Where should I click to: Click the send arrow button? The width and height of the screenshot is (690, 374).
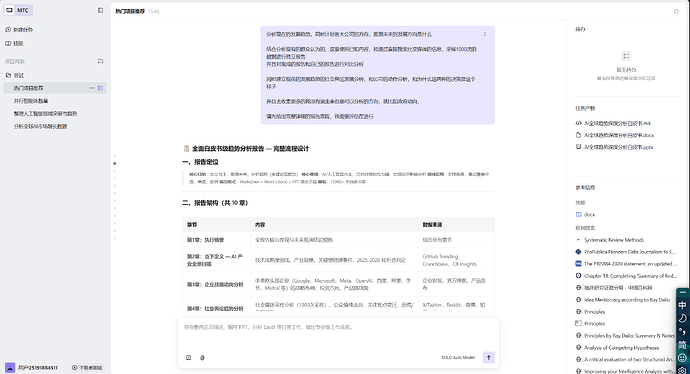point(488,357)
